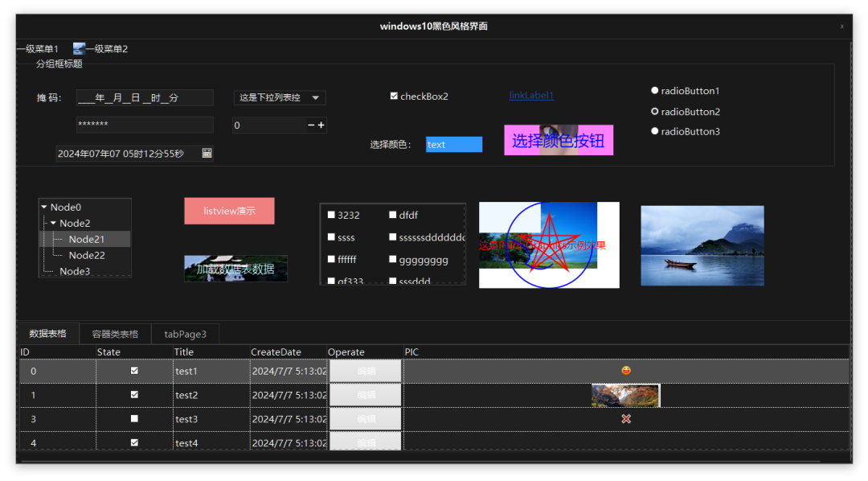
Task: Tick the 3232 item in the checklist
Action: [x=331, y=215]
